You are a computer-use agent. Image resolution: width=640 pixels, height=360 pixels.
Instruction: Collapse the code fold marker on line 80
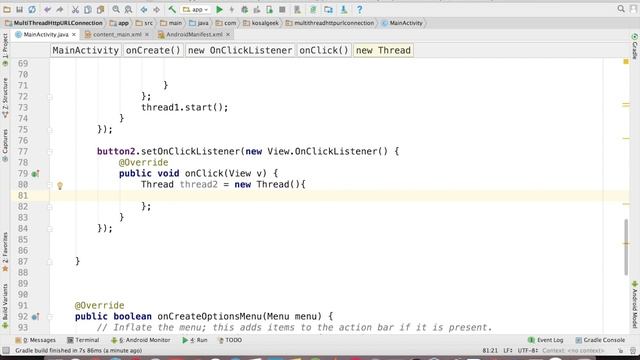[50, 185]
